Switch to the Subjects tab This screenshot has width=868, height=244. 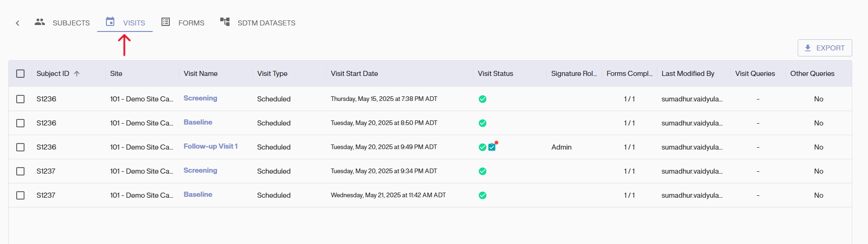[71, 23]
